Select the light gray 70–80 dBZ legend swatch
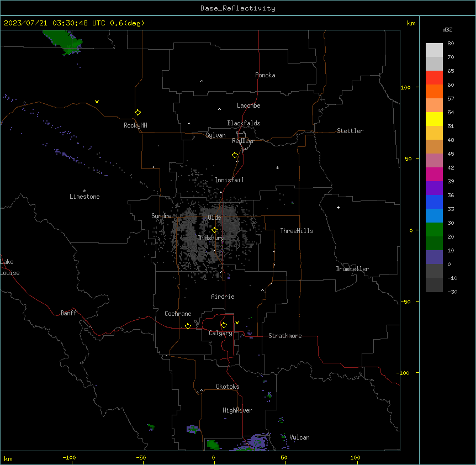 click(434, 50)
